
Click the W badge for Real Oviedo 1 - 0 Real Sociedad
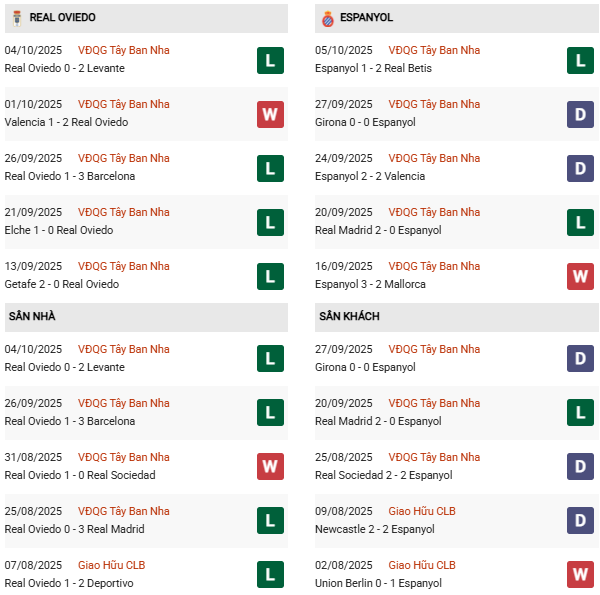click(270, 467)
